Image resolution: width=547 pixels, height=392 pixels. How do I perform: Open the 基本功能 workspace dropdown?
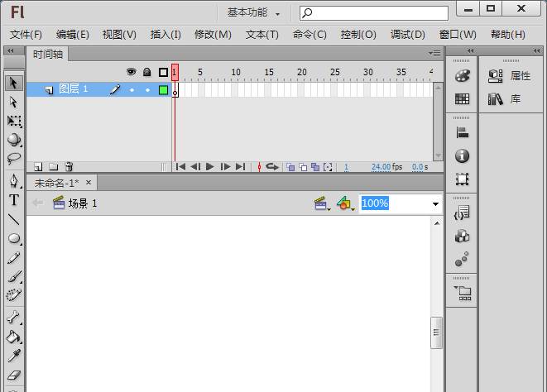pos(253,13)
